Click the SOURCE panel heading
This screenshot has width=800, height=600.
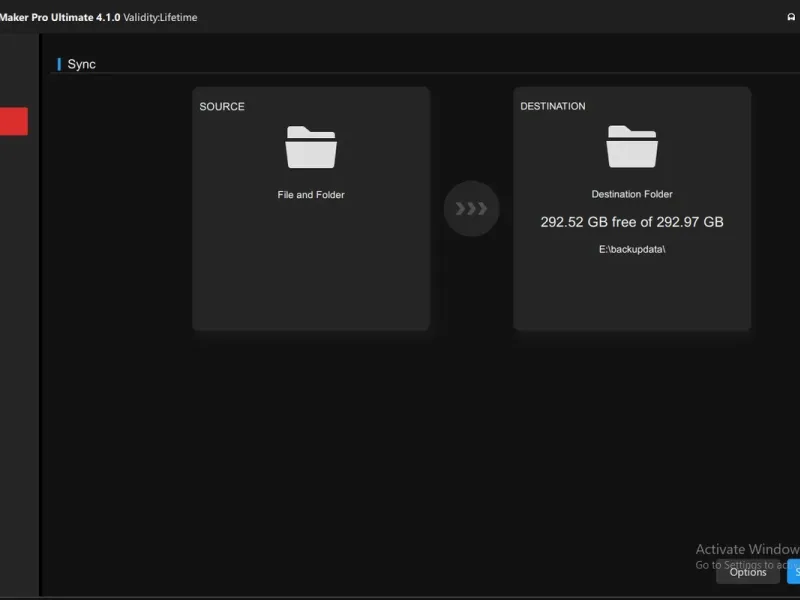222,107
